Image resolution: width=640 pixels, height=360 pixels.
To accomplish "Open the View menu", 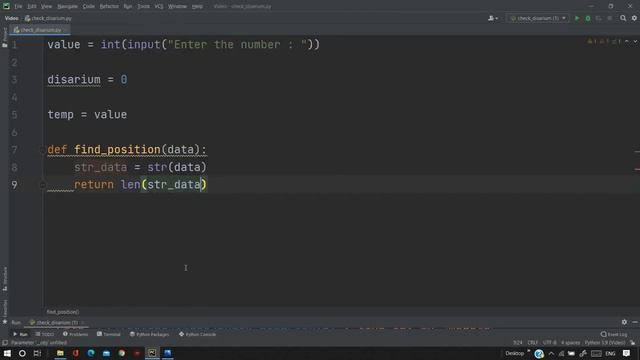I will click(47, 7).
